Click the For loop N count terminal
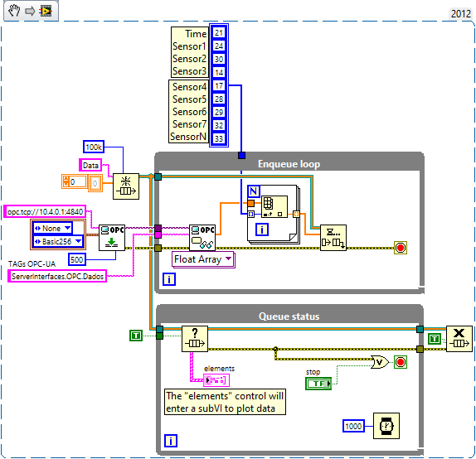The height and width of the screenshot is (459, 476). point(254,191)
